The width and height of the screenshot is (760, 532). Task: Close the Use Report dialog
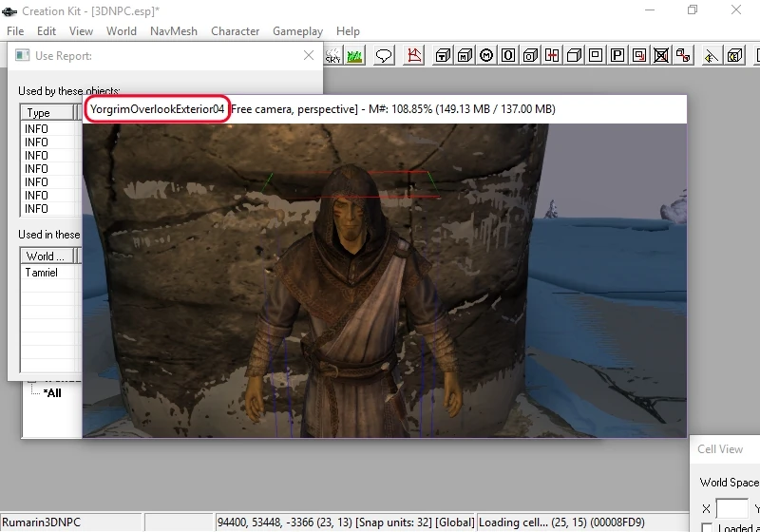[309, 55]
